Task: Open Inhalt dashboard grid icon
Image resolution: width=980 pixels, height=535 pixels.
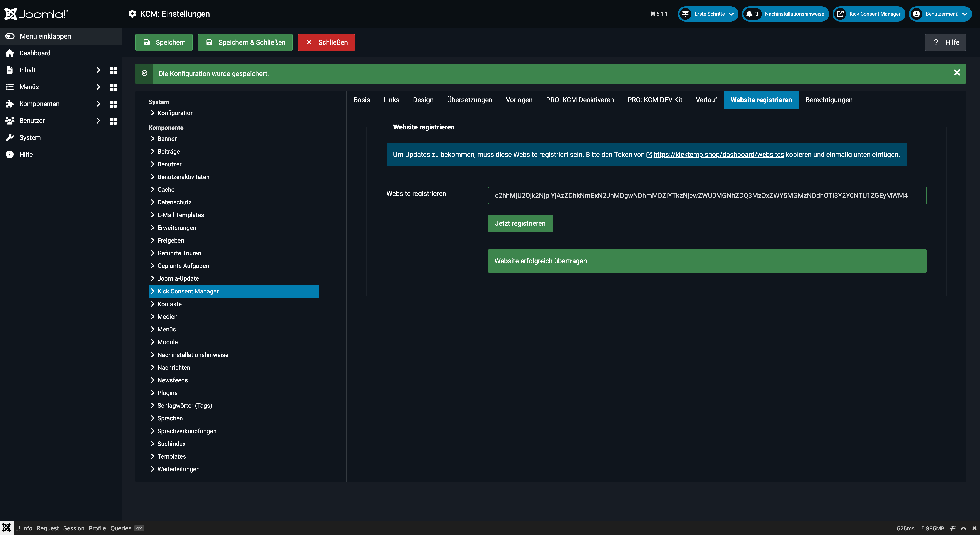Action: 113,70
